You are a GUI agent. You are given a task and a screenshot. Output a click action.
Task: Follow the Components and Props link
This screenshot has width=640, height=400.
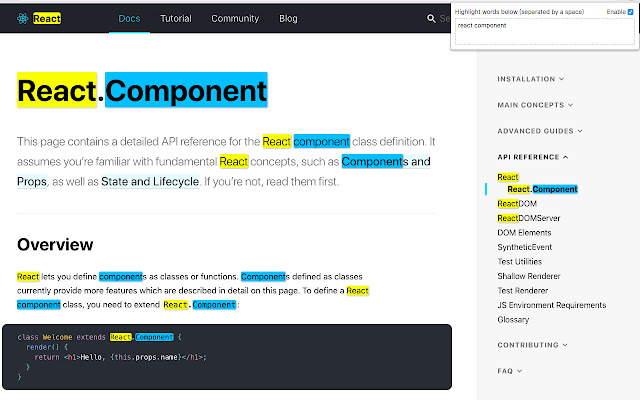tap(386, 162)
